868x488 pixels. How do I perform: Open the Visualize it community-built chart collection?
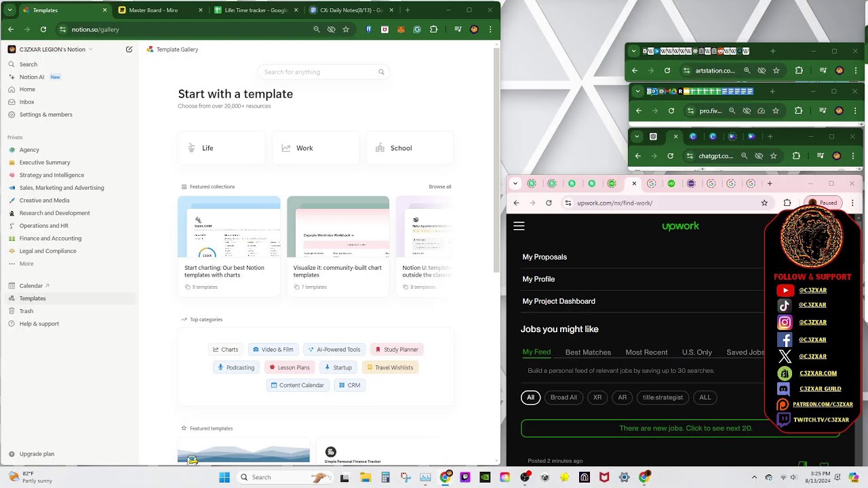pyautogui.click(x=338, y=246)
